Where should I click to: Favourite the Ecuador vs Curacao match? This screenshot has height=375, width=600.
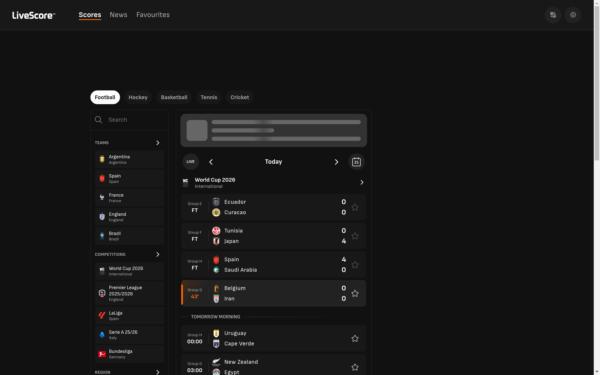[355, 207]
